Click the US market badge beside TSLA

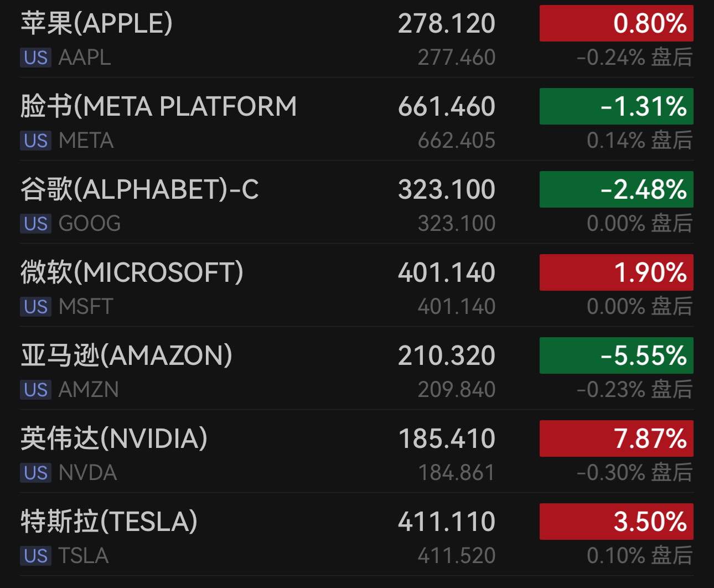[x=35, y=556]
